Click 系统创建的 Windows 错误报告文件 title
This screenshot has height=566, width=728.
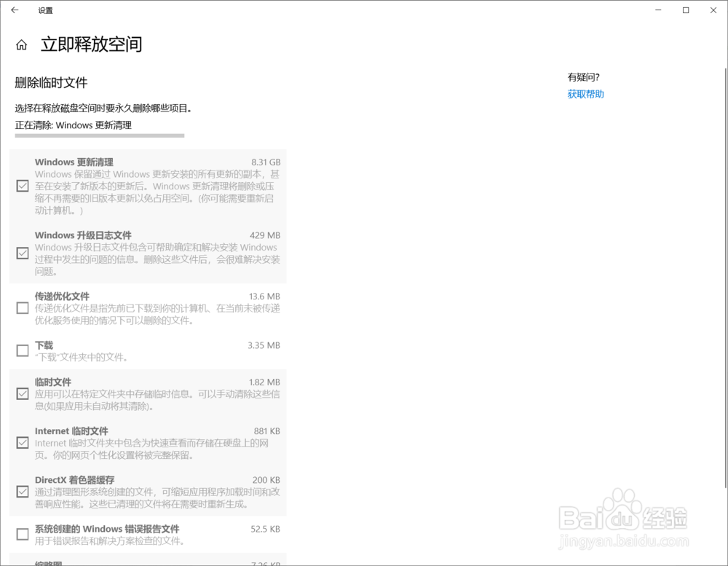[107, 529]
